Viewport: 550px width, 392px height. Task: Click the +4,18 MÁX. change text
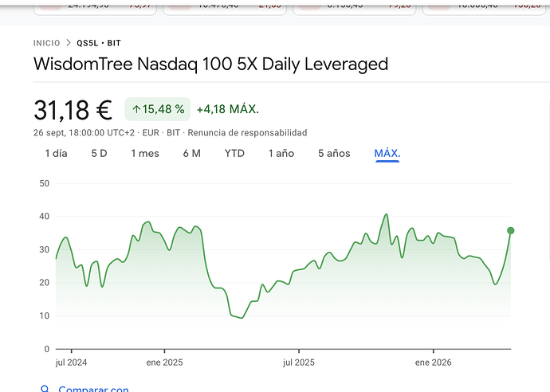coord(228,109)
